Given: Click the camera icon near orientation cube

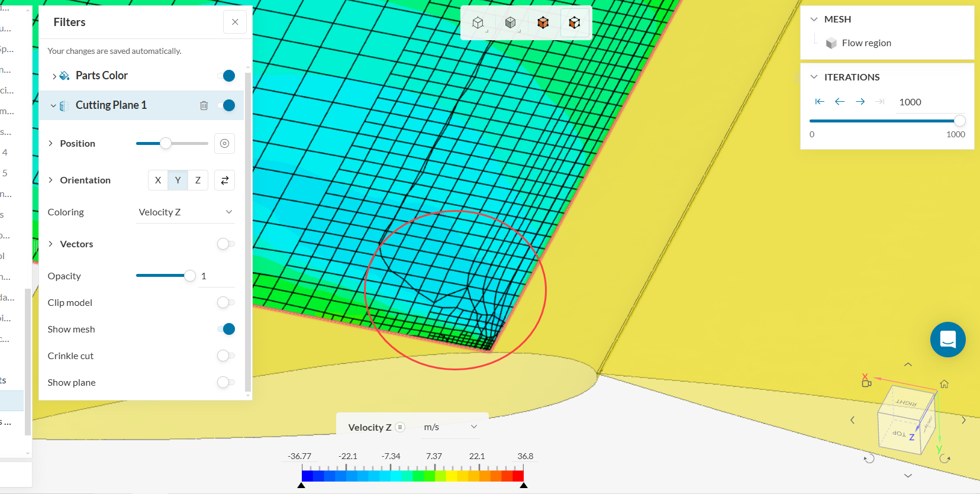Looking at the screenshot, I should tap(866, 383).
